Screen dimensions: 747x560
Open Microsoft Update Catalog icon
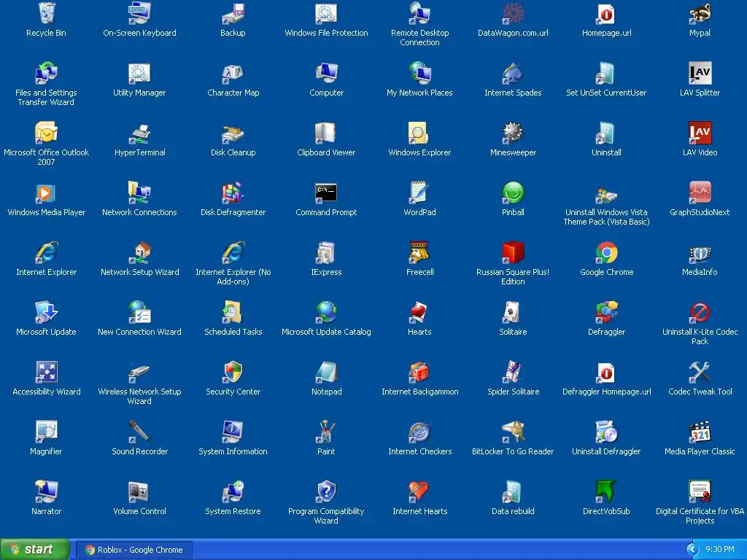(x=326, y=312)
